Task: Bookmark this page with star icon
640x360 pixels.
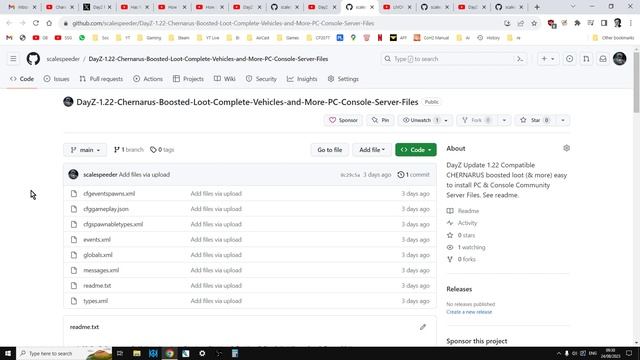Action: [534, 23]
